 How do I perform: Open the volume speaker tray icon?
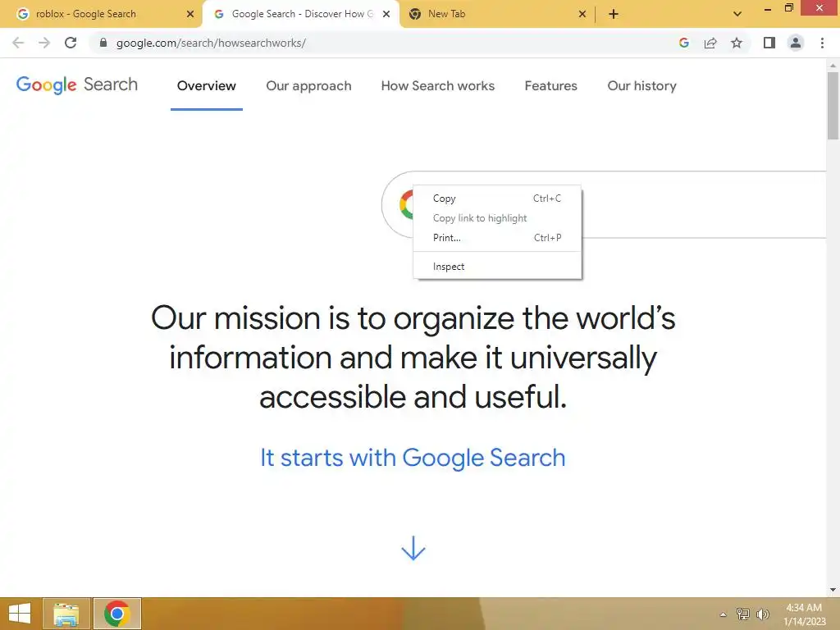(762, 614)
